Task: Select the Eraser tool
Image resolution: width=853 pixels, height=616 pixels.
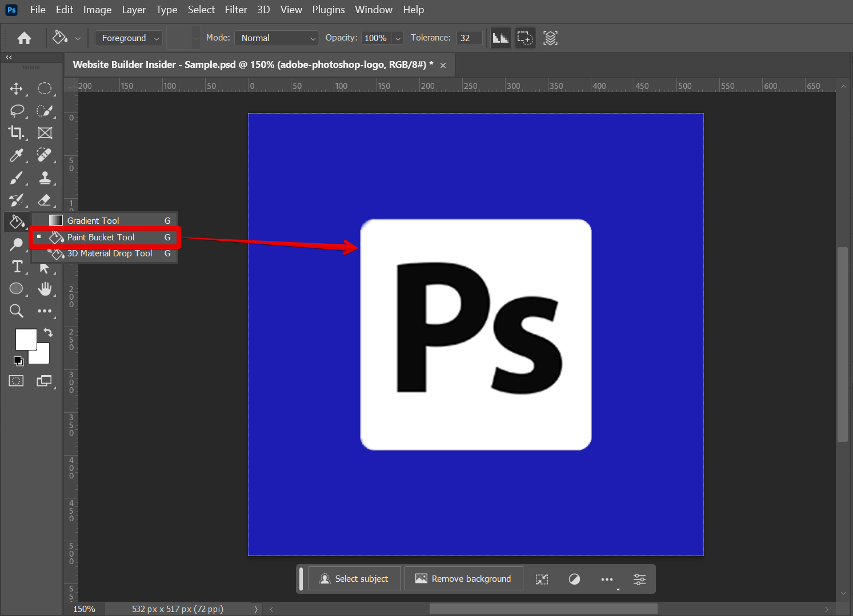Action: pos(45,200)
